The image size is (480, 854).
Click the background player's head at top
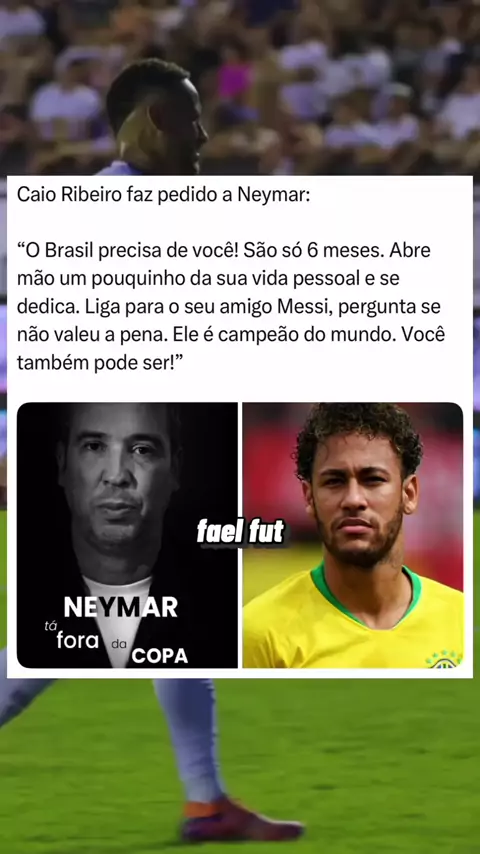(x=156, y=115)
